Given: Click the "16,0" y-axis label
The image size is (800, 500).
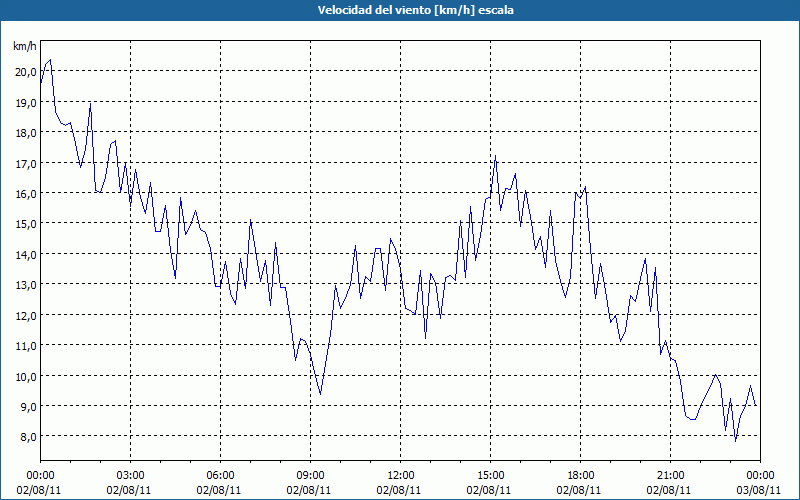Looking at the screenshot, I should [26, 193].
